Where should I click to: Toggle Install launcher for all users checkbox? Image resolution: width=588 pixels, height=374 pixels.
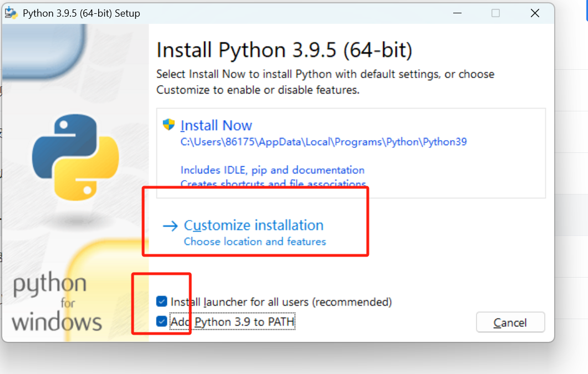pos(161,301)
